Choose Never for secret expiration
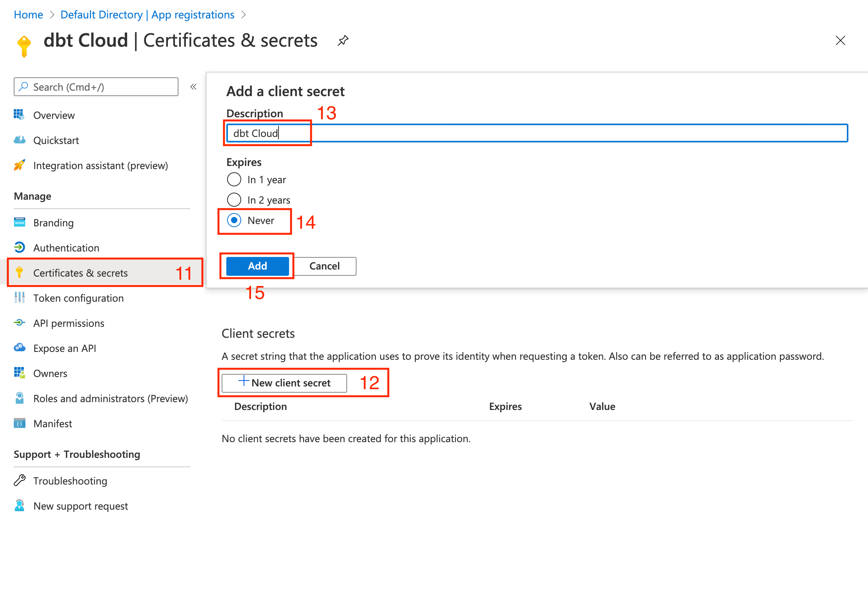Screen dimensions: 868x592 [234, 220]
